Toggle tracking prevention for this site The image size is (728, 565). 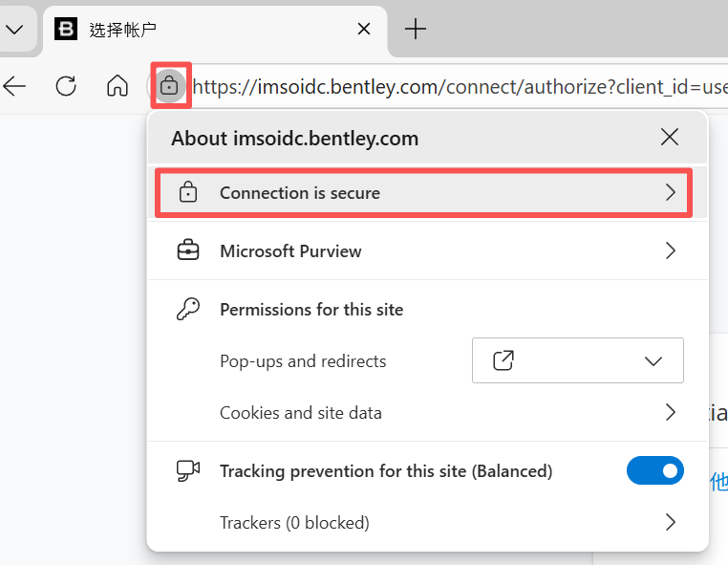tap(655, 470)
